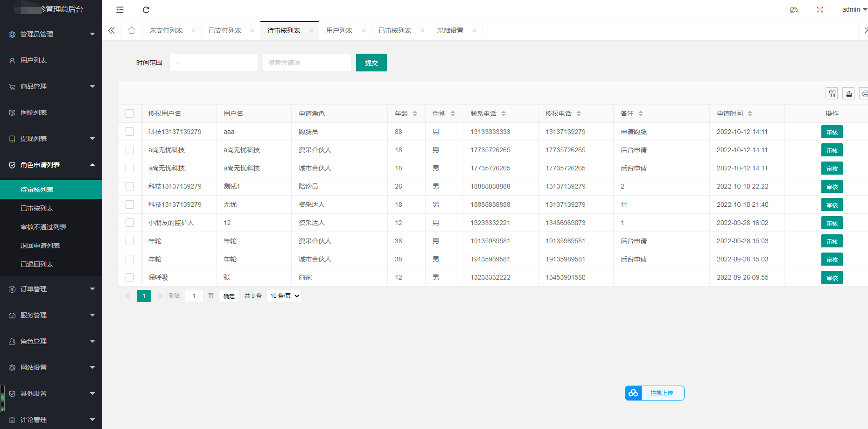Expand the 商品管理 sidebar menu
This screenshot has width=868, height=429.
click(51, 86)
